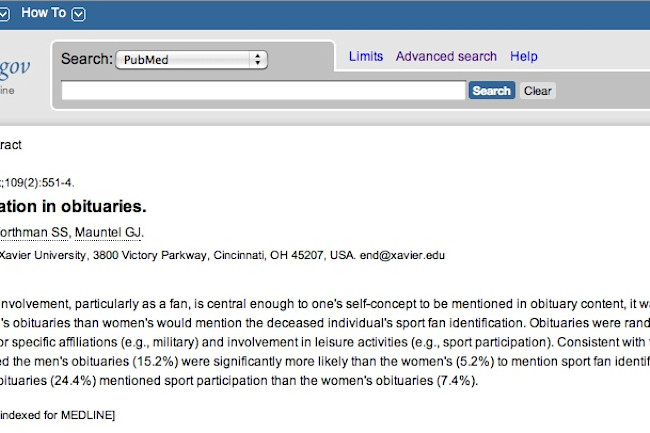Click the citation text 109(2):551-4
650x433 pixels.
[39, 183]
